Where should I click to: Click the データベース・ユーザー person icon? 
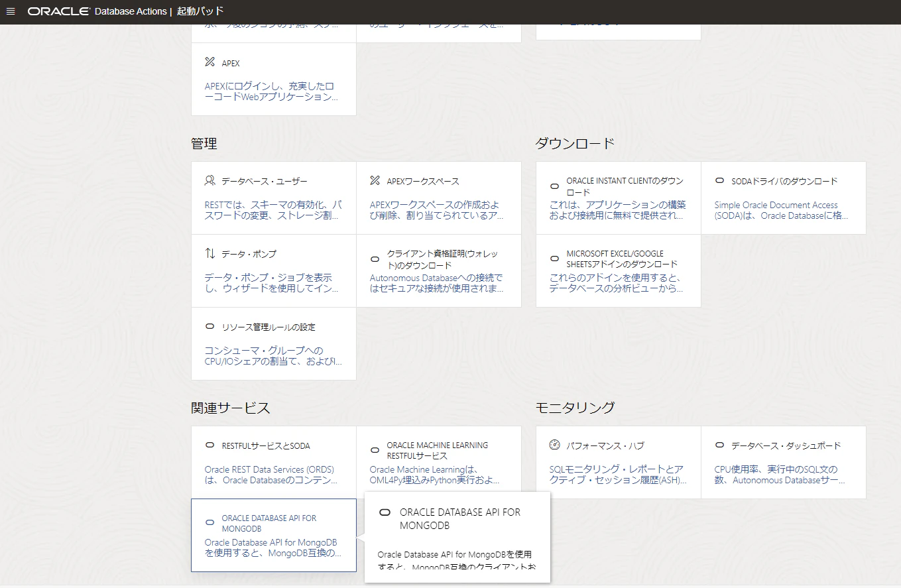pyautogui.click(x=210, y=180)
